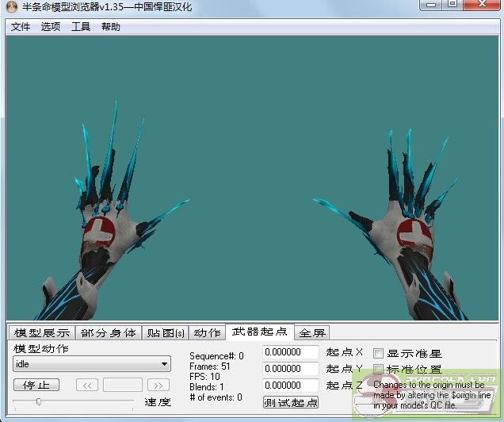Image resolution: width=504 pixels, height=422 pixels.
Task: Open the 选项 menu
Action: coord(51,27)
